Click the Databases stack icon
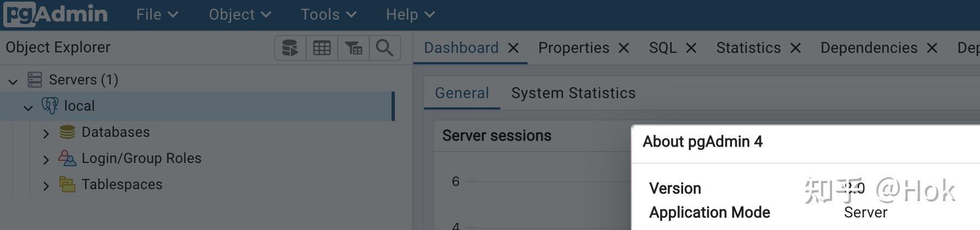The height and width of the screenshot is (230, 980). pos(67,132)
